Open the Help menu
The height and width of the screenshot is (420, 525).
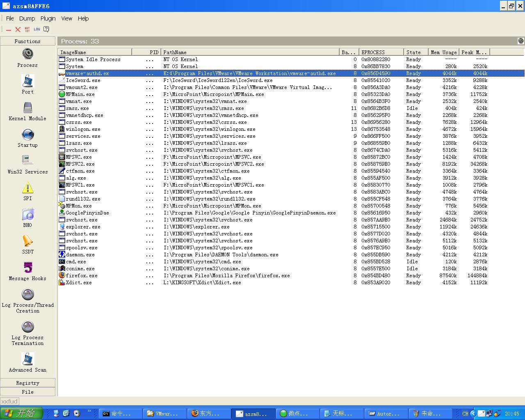(x=83, y=18)
